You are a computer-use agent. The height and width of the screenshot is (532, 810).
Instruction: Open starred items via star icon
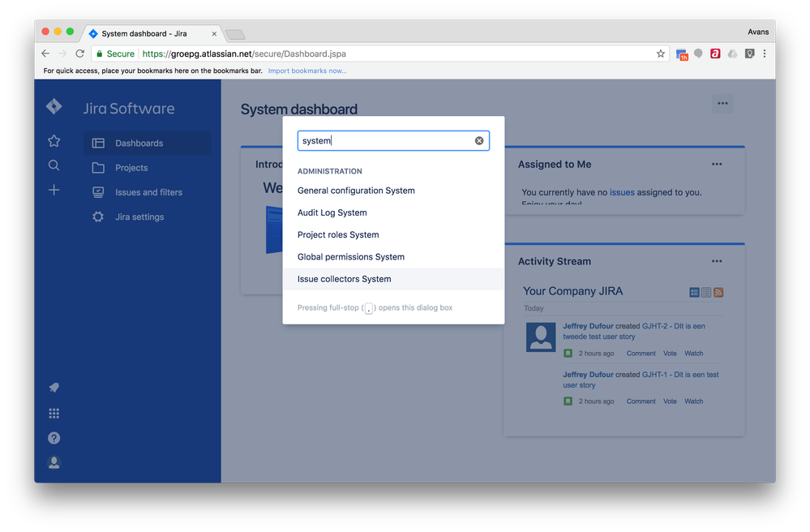pos(54,140)
